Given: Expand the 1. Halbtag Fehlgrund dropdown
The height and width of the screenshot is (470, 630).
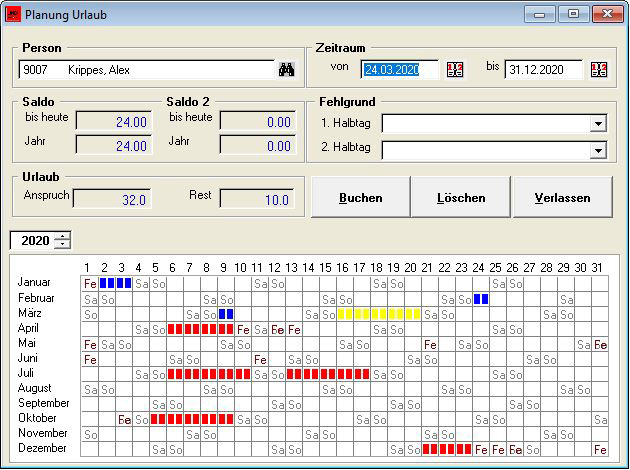Looking at the screenshot, I should (598, 124).
